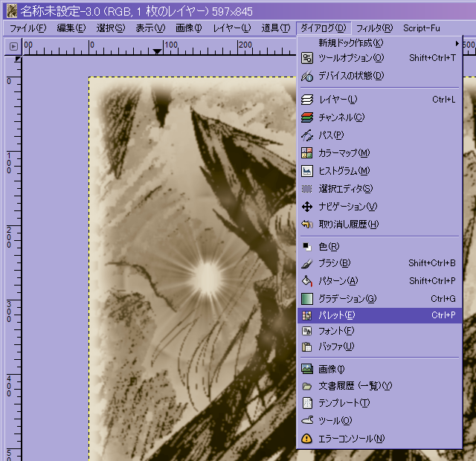Open the 選択(S) menu
The width and height of the screenshot is (476, 461).
pyautogui.click(x=111, y=28)
